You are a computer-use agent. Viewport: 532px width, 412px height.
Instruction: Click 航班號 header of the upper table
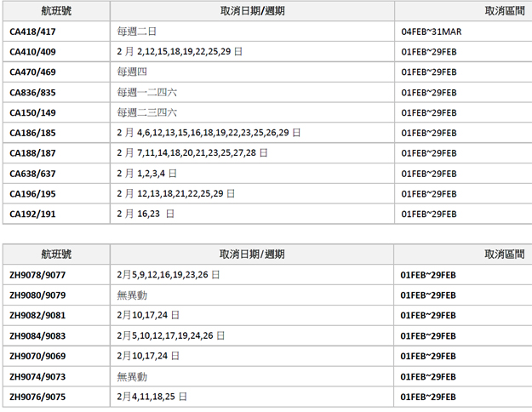pyautogui.click(x=56, y=11)
